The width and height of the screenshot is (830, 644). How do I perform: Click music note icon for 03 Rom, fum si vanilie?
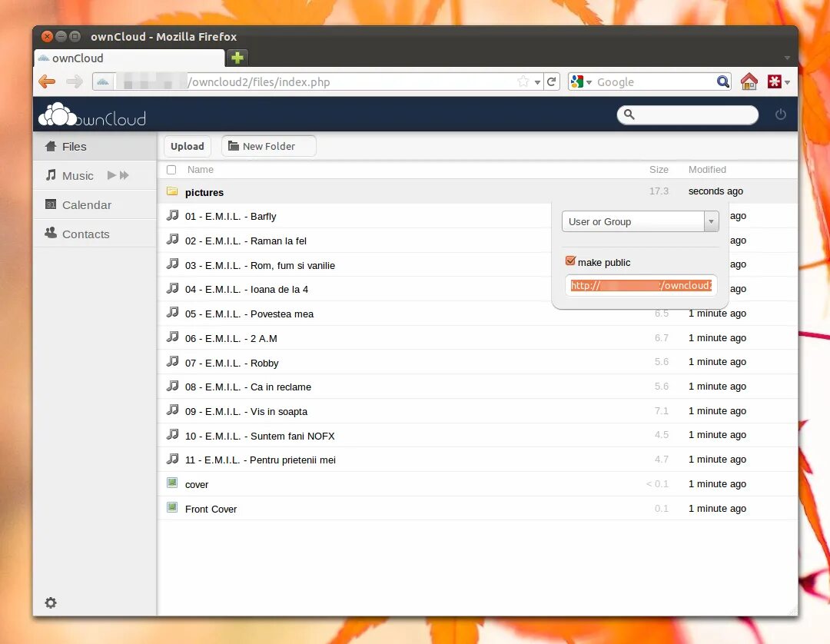tap(173, 264)
